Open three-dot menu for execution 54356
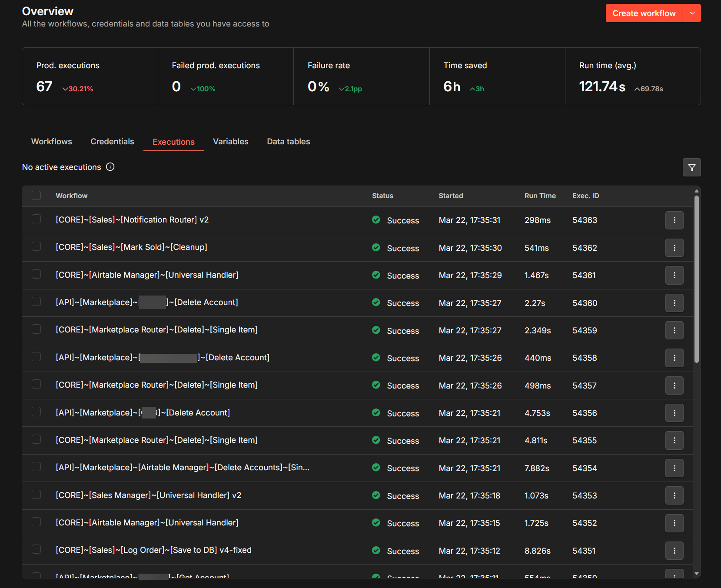721x588 pixels. (674, 413)
